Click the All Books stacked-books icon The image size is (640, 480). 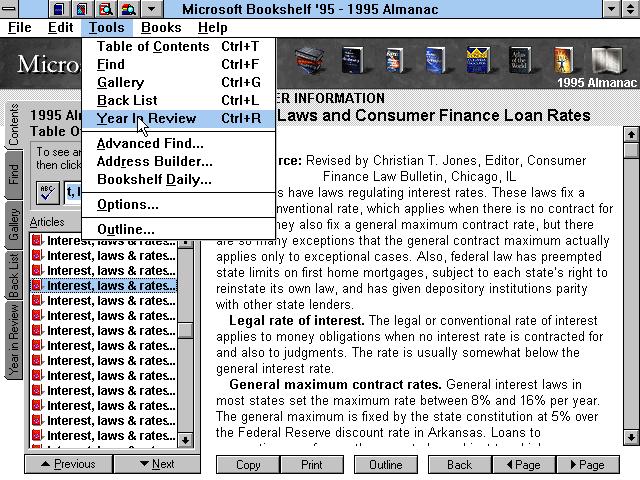tap(310, 60)
